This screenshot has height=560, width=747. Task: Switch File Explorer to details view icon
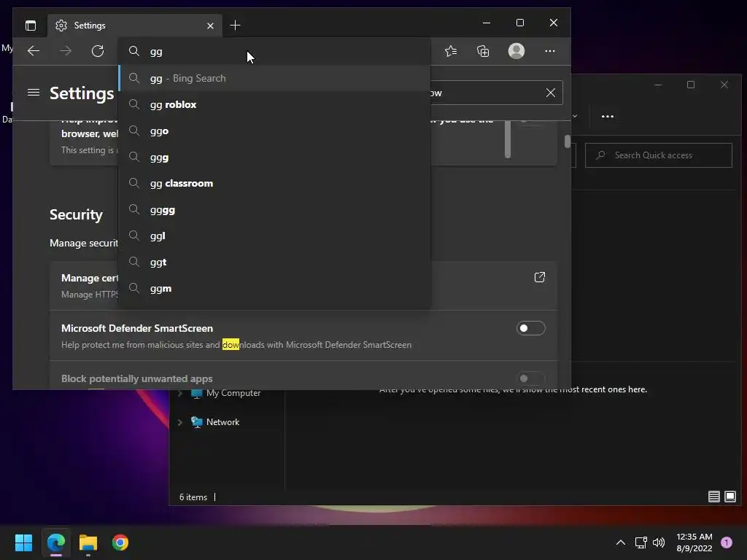click(x=713, y=497)
